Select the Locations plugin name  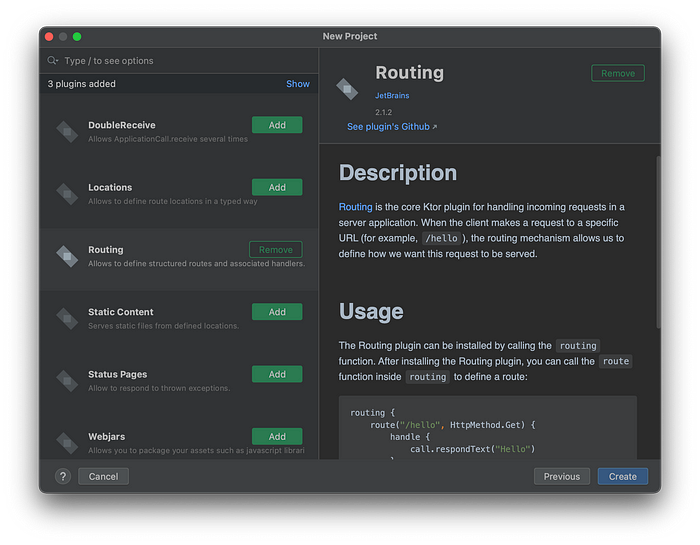pos(110,187)
